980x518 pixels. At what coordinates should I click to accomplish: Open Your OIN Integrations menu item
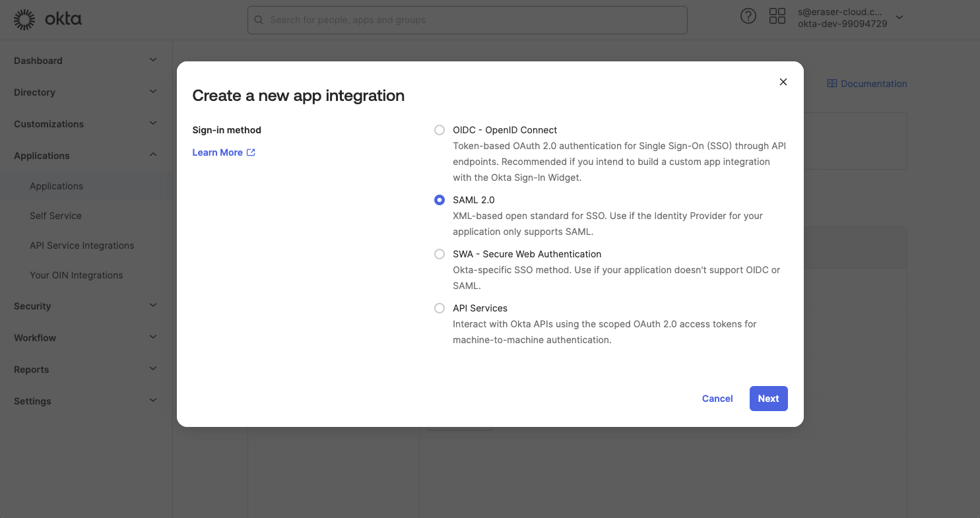[x=76, y=275]
